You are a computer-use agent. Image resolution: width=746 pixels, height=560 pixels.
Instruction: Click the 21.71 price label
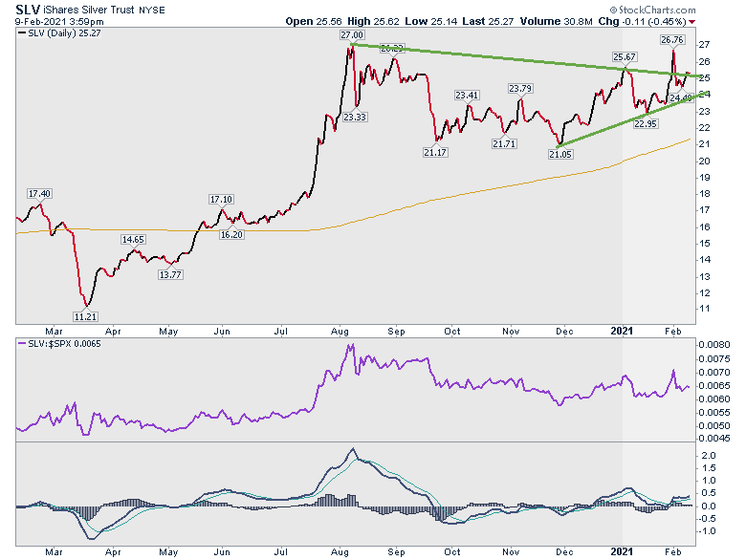coord(504,144)
